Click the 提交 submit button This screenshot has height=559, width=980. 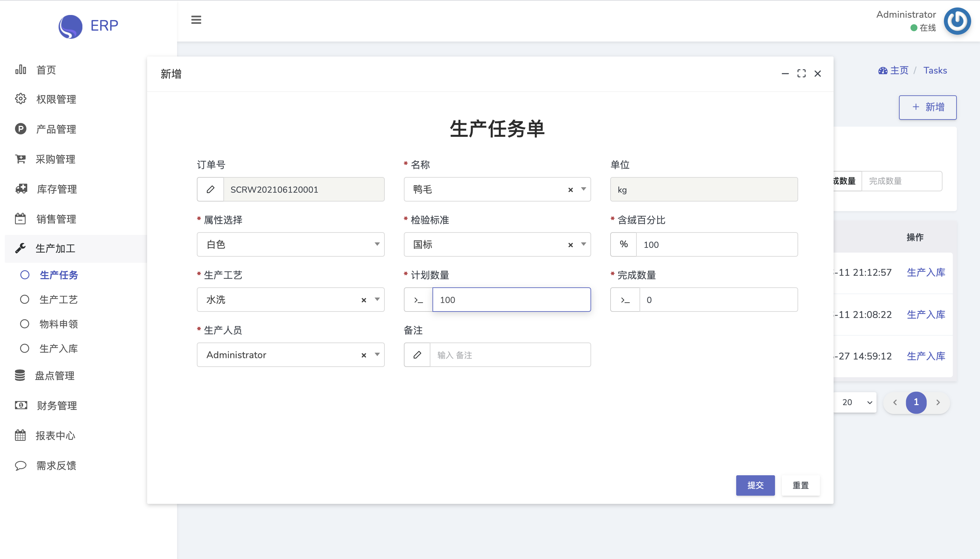click(755, 485)
